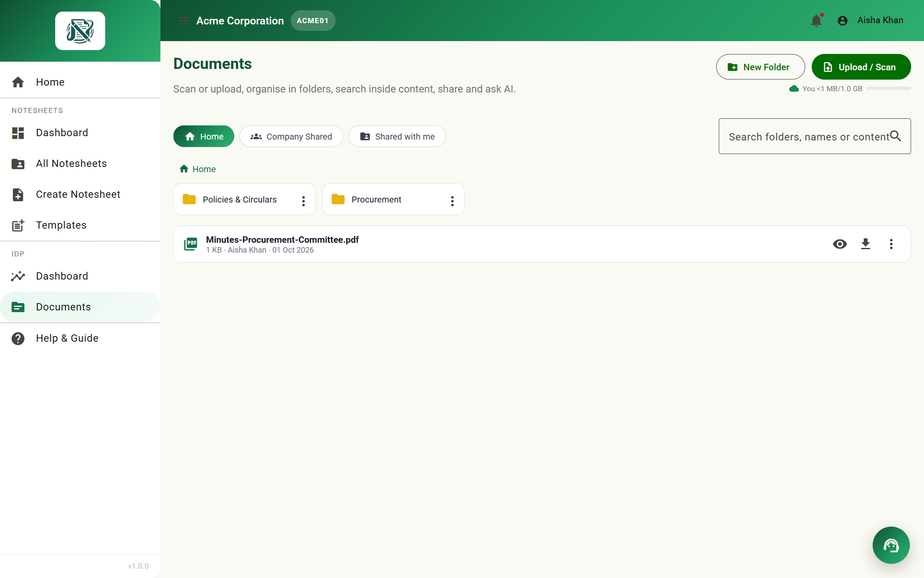Screen dimensions: 924x578
Task: Open more options for Minutes-Procurement-Committee.pdf
Action: click(x=891, y=244)
